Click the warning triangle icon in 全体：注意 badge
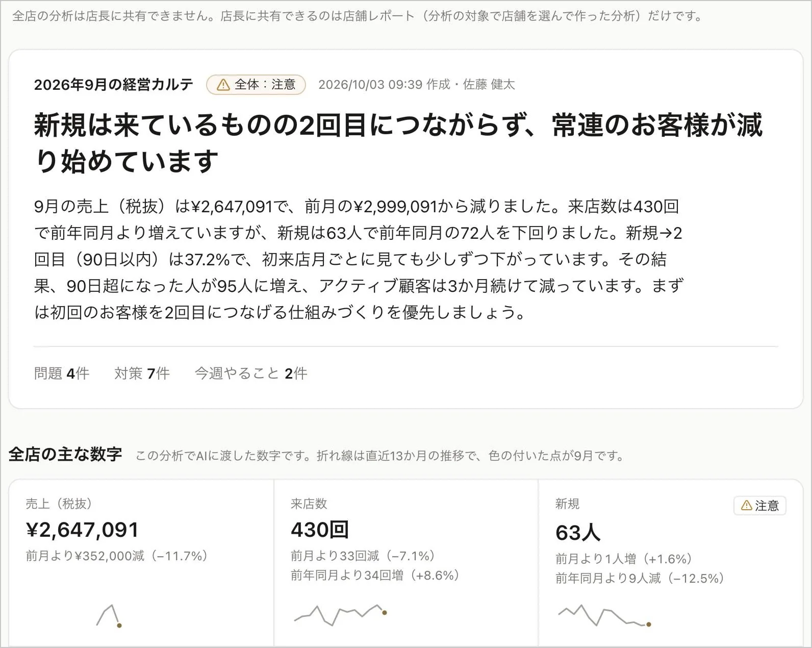The image size is (812, 648). coord(223,85)
